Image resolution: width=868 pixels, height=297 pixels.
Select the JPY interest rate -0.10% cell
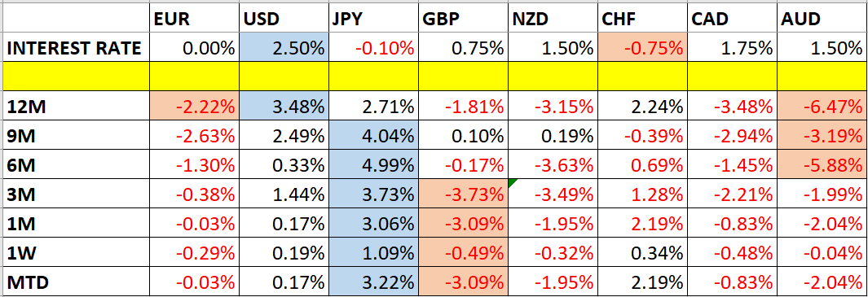(373, 47)
